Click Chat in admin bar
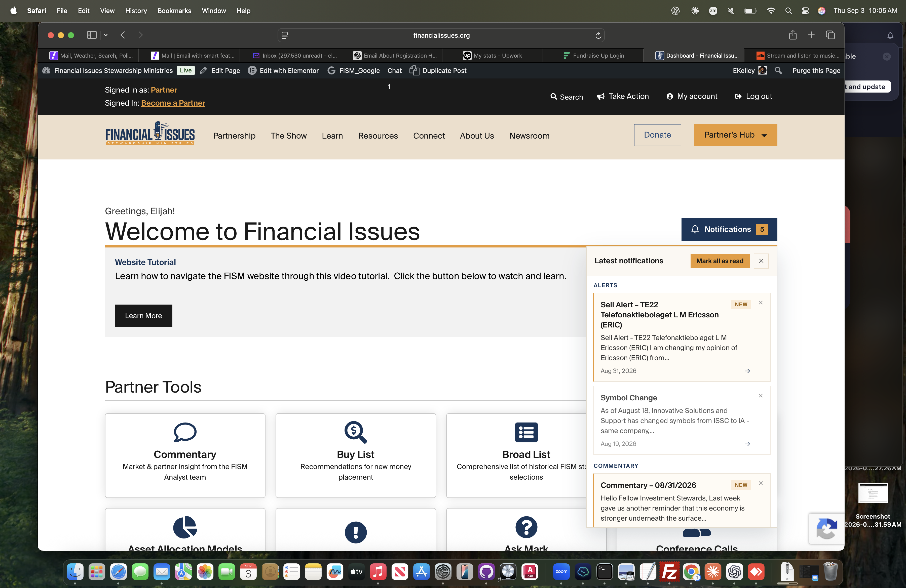Screen dimensions: 906x588 pos(394,70)
